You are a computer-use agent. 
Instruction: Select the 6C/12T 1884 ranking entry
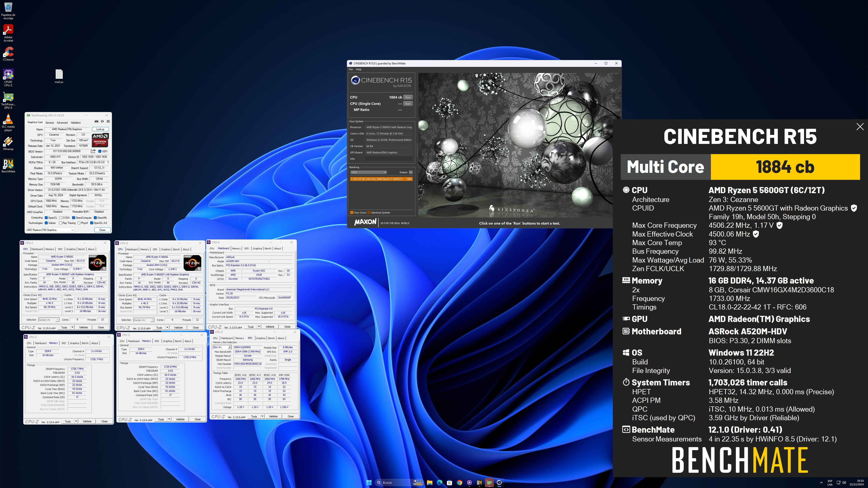click(x=381, y=179)
